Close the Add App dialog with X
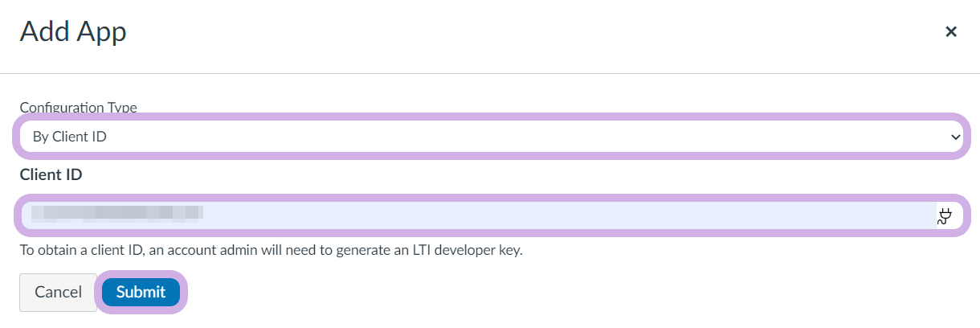 [951, 31]
